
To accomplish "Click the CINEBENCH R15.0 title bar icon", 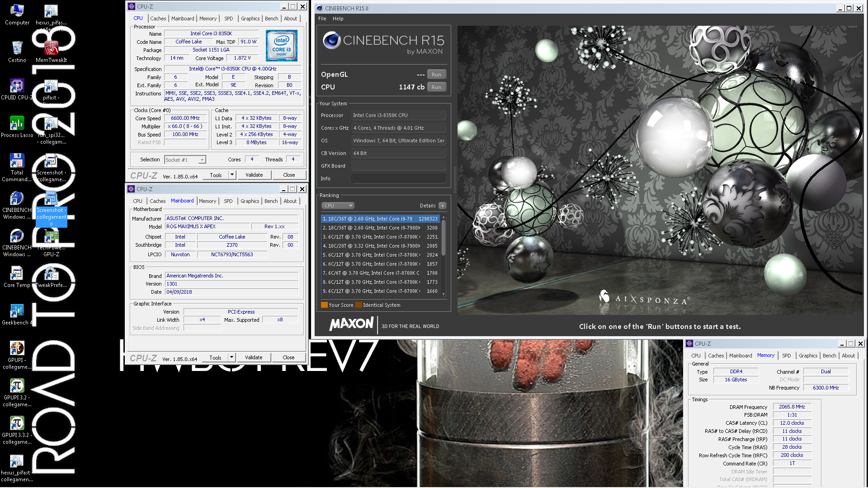I will pyautogui.click(x=320, y=8).
